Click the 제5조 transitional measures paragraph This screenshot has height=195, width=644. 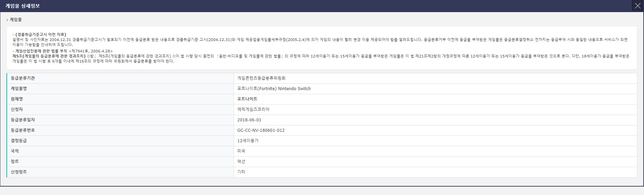click(x=321, y=58)
